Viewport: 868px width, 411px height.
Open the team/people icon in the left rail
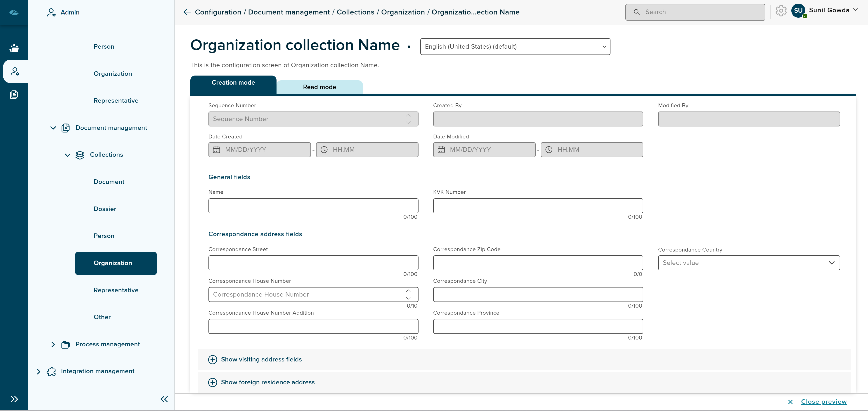point(14,48)
